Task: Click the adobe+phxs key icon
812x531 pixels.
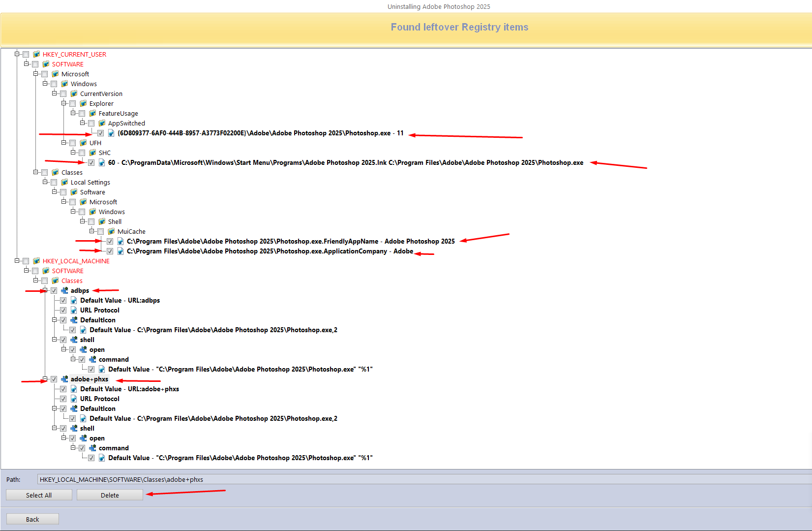Action: click(x=64, y=379)
